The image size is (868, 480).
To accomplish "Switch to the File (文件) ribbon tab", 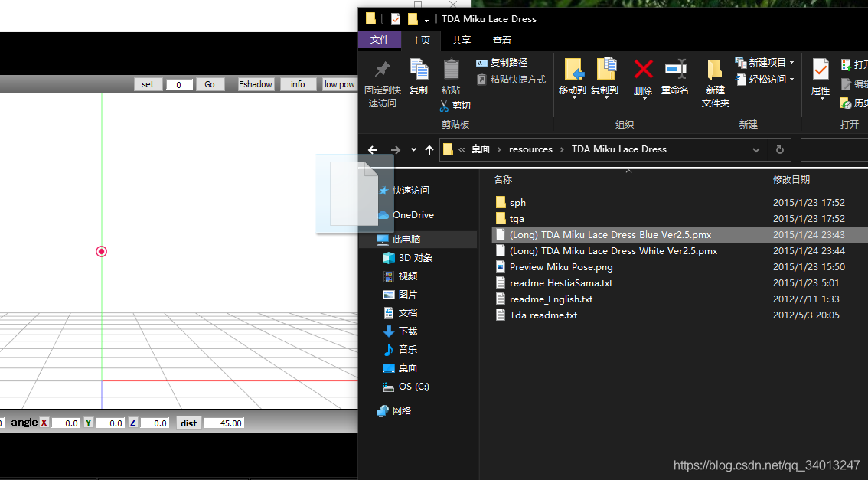I will [379, 40].
